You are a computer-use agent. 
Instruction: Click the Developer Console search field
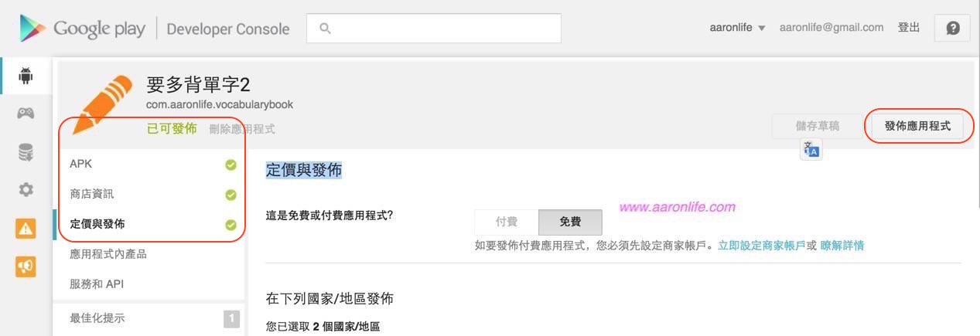(x=434, y=28)
